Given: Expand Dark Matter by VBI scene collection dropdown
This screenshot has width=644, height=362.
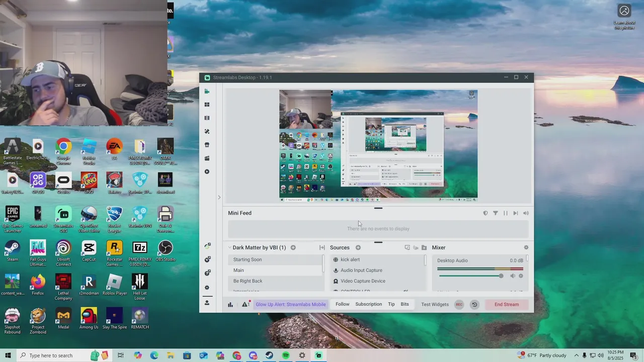Looking at the screenshot, I should point(229,247).
